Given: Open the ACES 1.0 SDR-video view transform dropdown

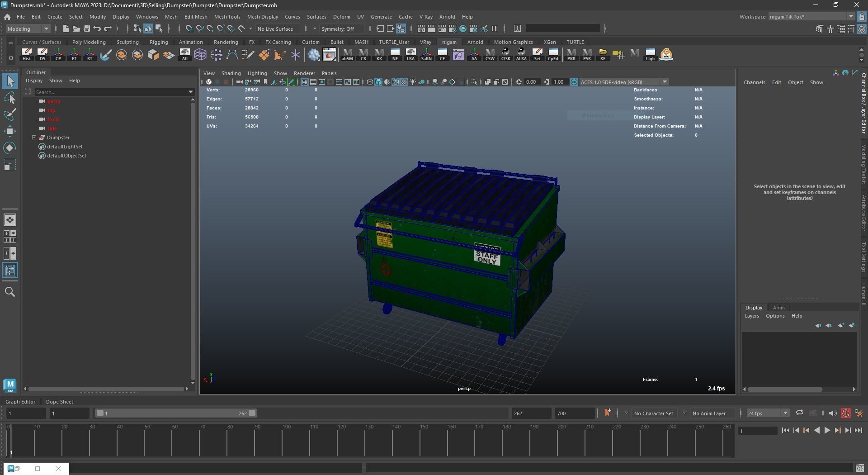Looking at the screenshot, I should [x=624, y=82].
